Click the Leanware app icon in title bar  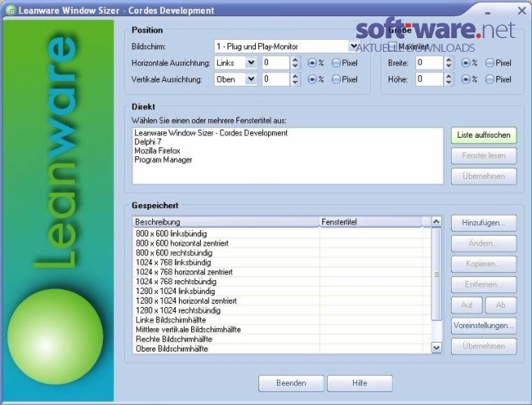11,11
